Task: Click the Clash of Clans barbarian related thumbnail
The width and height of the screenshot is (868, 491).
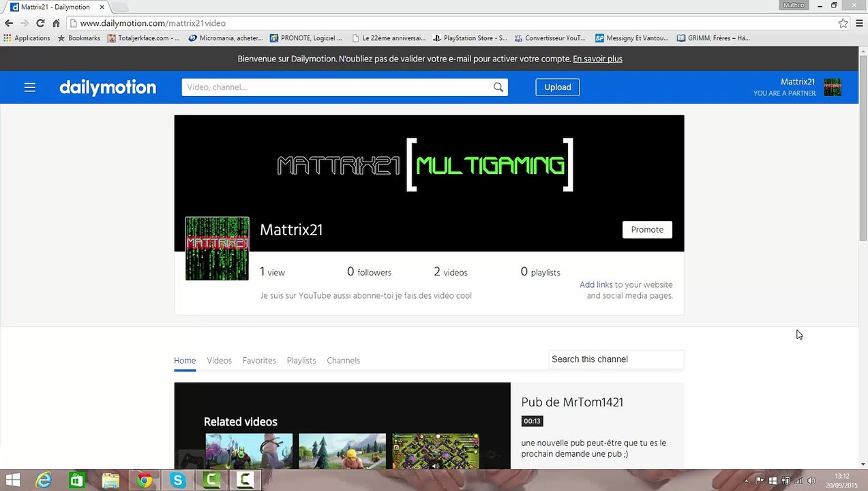Action: 342,451
